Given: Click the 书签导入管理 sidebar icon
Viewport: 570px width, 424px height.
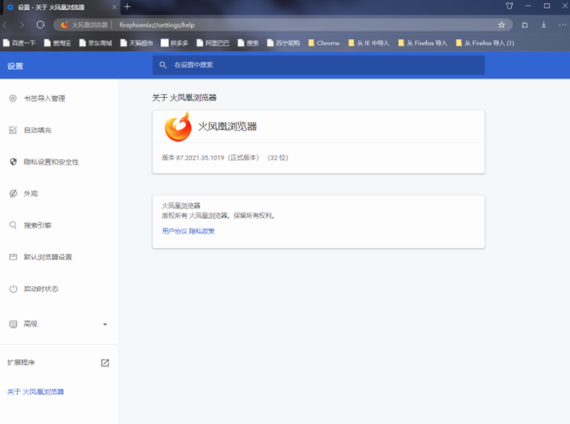Looking at the screenshot, I should click(13, 98).
